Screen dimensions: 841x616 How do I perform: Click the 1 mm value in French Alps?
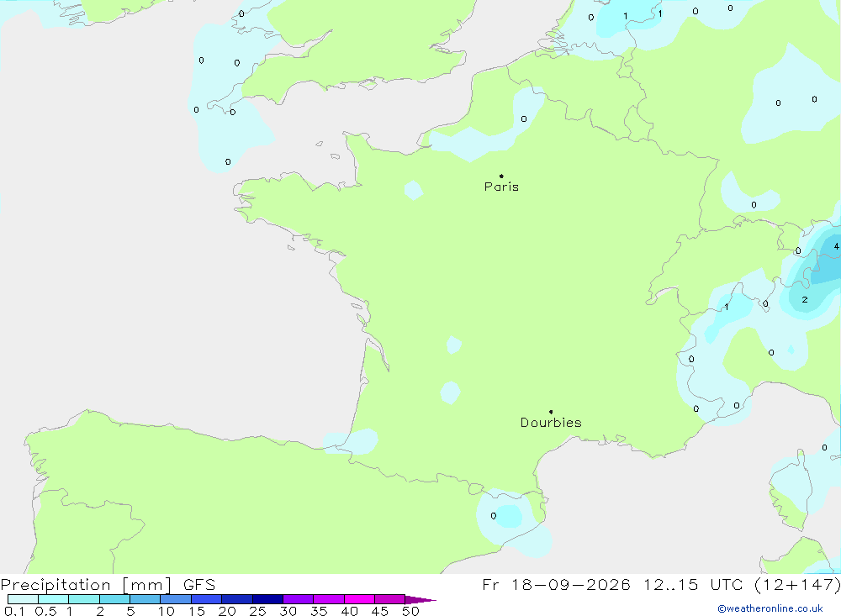pyautogui.click(x=727, y=308)
